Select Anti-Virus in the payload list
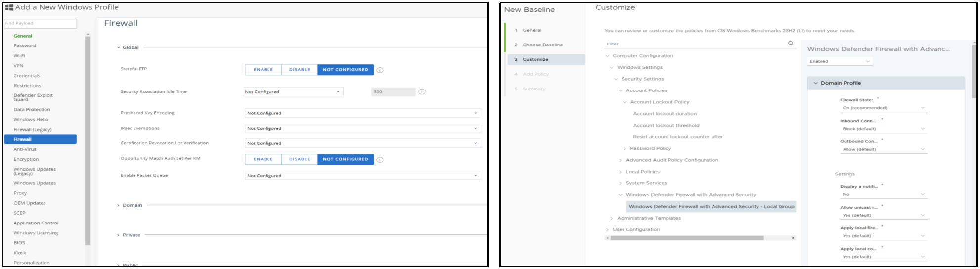Viewport: 980px width, 269px height. pos(25,149)
